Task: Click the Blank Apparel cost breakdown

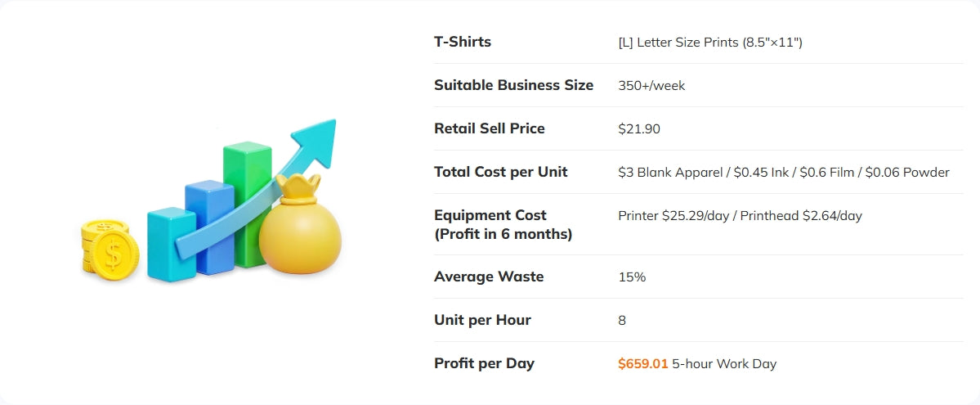Action: [671, 172]
